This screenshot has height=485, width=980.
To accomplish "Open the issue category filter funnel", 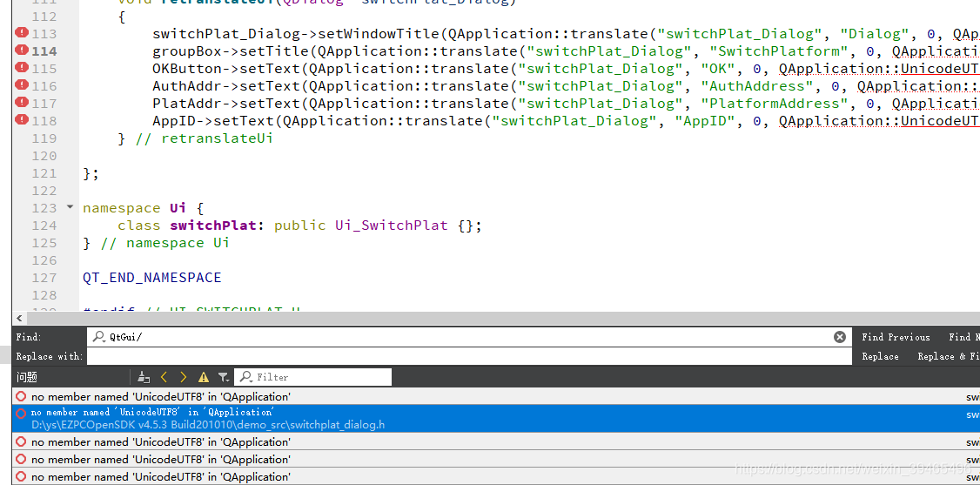I will [223, 377].
